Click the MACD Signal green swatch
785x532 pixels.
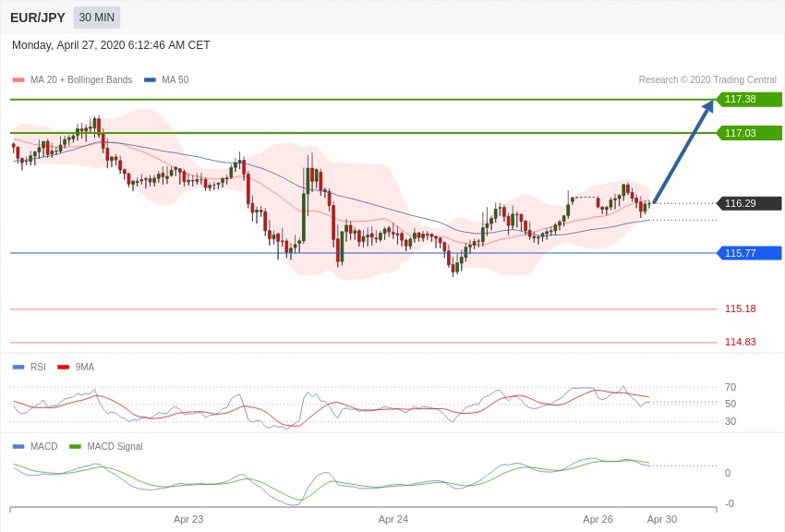(75, 446)
